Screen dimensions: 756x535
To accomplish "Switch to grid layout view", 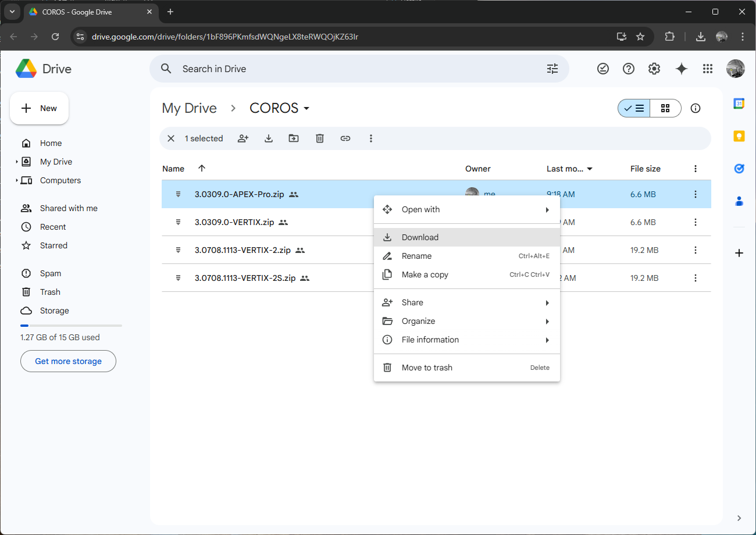I will click(x=665, y=108).
